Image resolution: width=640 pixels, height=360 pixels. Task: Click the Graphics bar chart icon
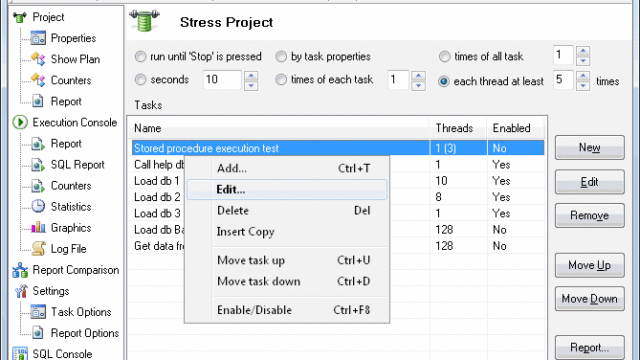tap(38, 228)
